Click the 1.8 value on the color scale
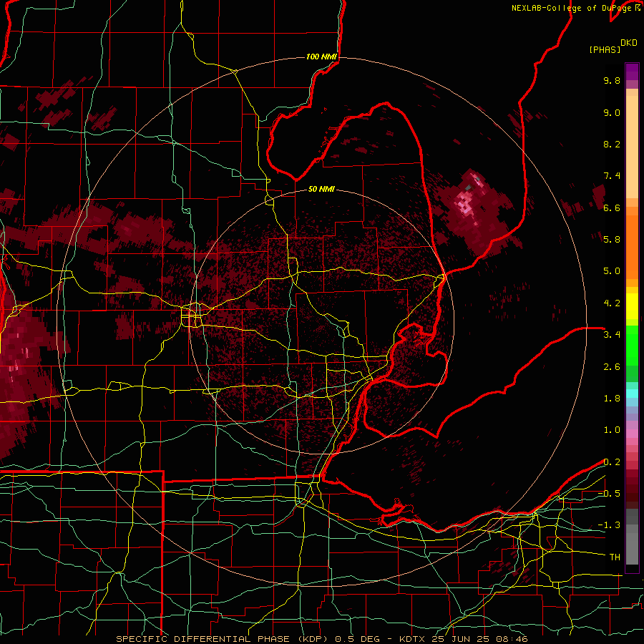 coord(612,399)
